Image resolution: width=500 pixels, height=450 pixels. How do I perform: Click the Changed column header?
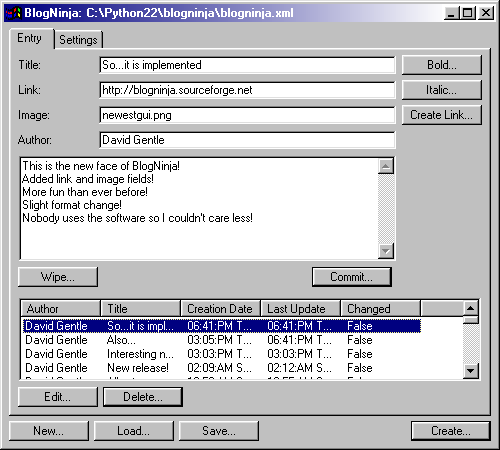click(381, 309)
